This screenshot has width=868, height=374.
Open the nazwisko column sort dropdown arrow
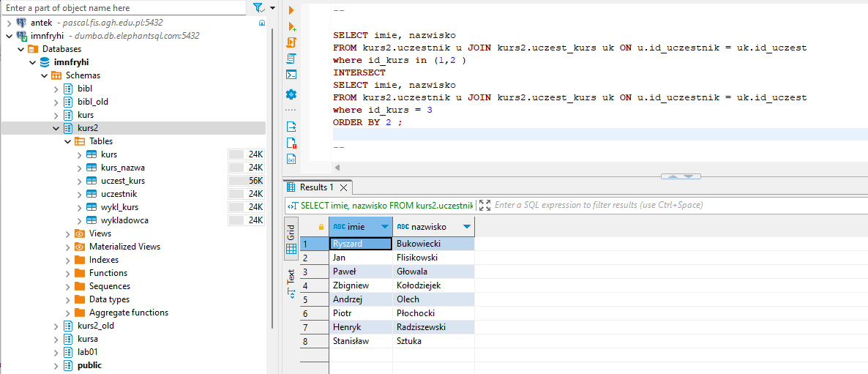[x=467, y=227]
